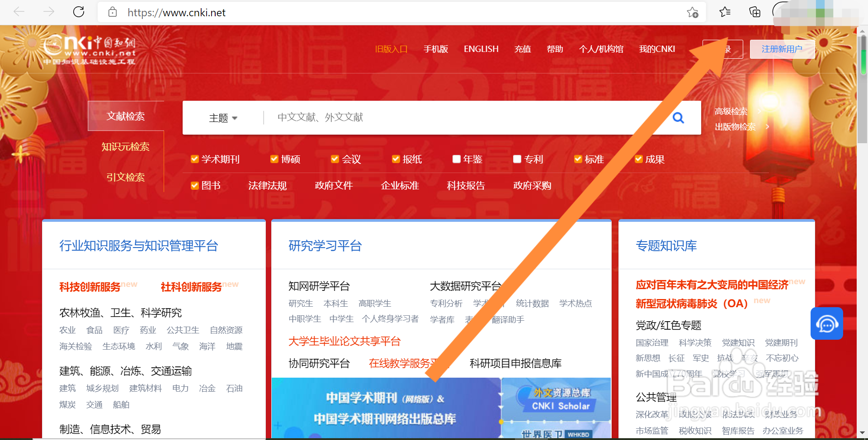Click the search magnifier icon
868x440 pixels.
678,117
